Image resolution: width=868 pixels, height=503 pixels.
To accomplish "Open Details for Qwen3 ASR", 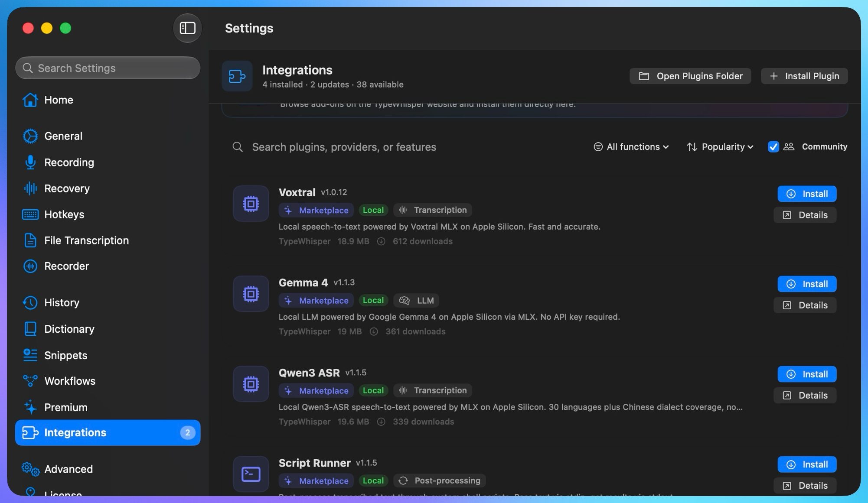I will [805, 395].
